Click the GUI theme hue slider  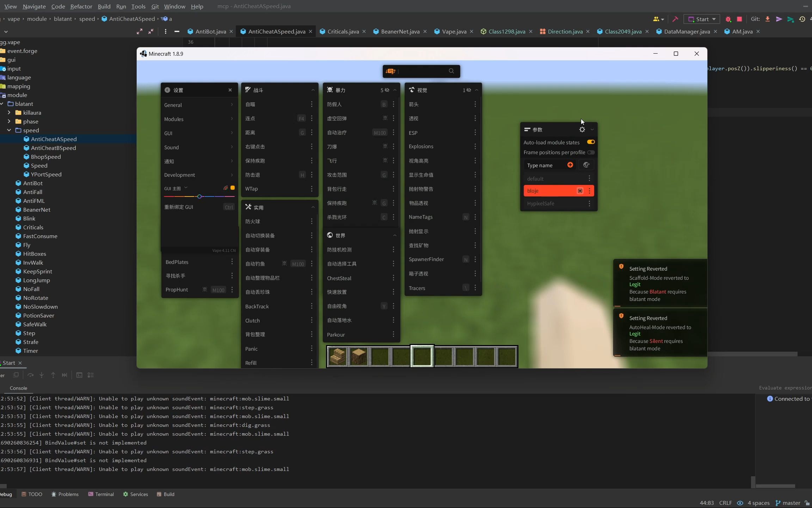[199, 196]
